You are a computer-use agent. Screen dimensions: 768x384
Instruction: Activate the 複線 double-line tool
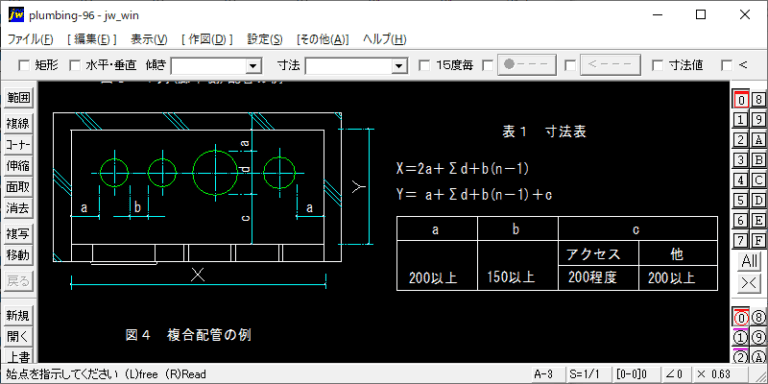pos(19,124)
